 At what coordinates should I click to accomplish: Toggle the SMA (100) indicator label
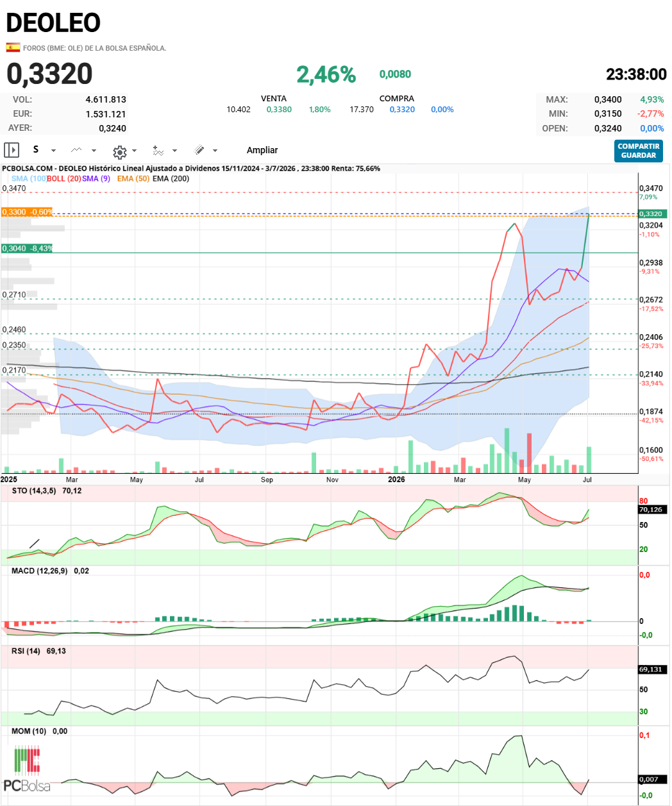pyautogui.click(x=29, y=178)
